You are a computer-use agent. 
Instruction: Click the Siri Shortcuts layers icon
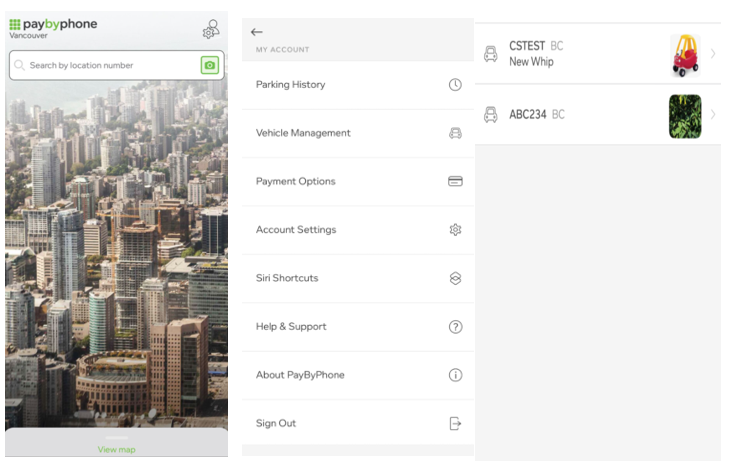point(455,279)
